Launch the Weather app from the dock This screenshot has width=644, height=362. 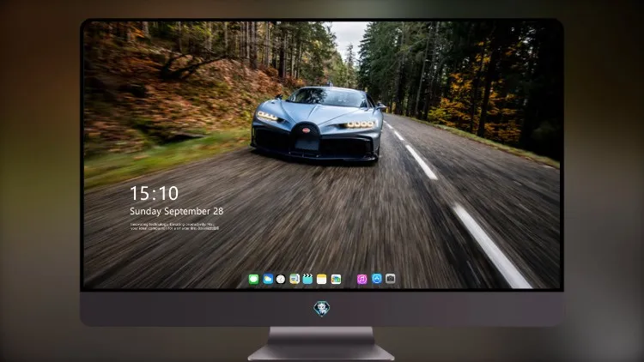click(x=268, y=280)
